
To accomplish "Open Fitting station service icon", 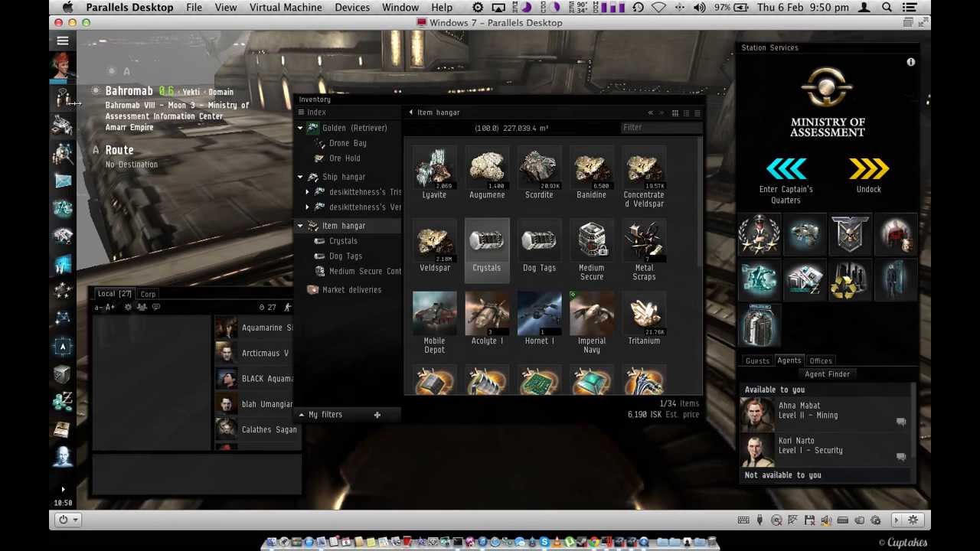I will (805, 235).
